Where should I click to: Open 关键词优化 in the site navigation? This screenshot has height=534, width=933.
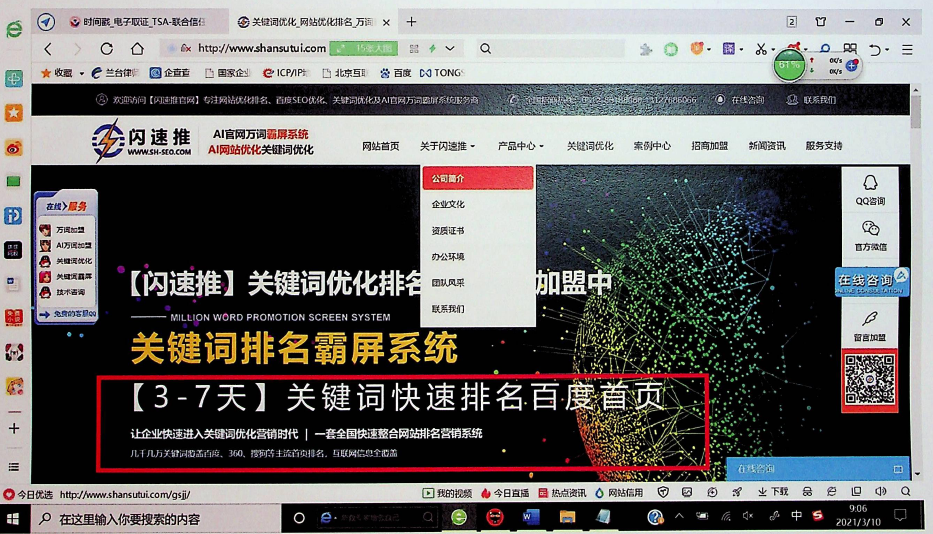click(590, 146)
